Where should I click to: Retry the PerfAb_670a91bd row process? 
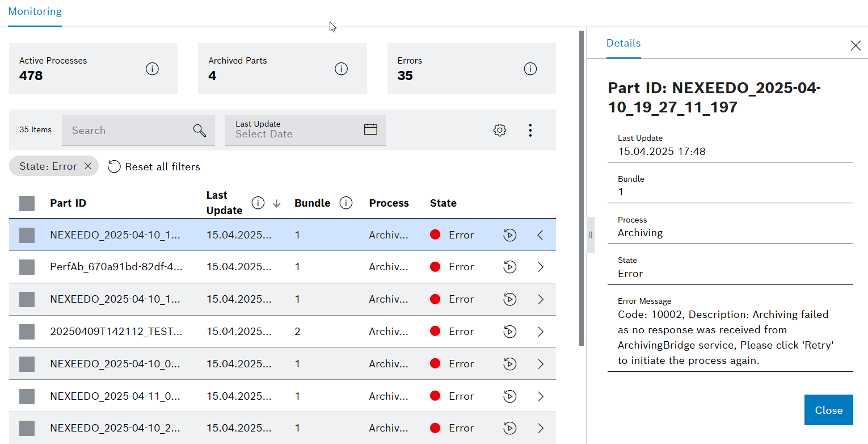click(x=510, y=267)
